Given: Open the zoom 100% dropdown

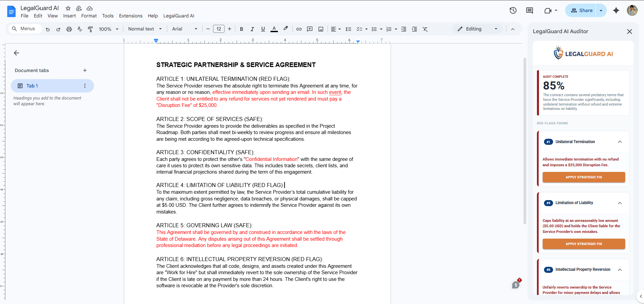Looking at the screenshot, I should (x=109, y=29).
